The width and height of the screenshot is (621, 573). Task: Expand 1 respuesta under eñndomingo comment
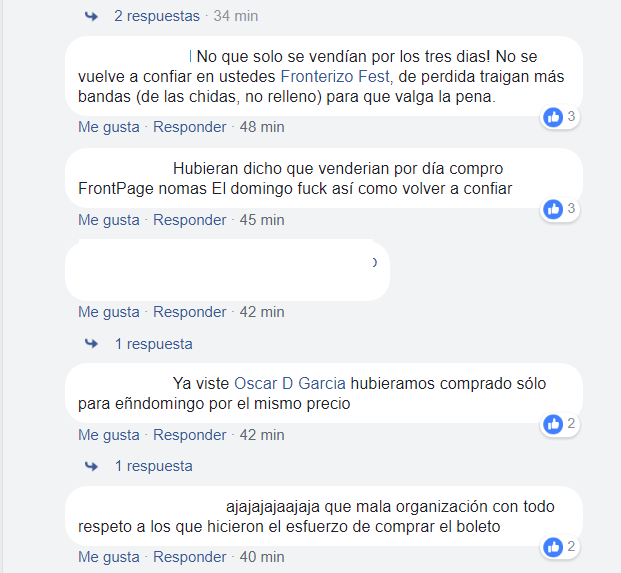(154, 466)
